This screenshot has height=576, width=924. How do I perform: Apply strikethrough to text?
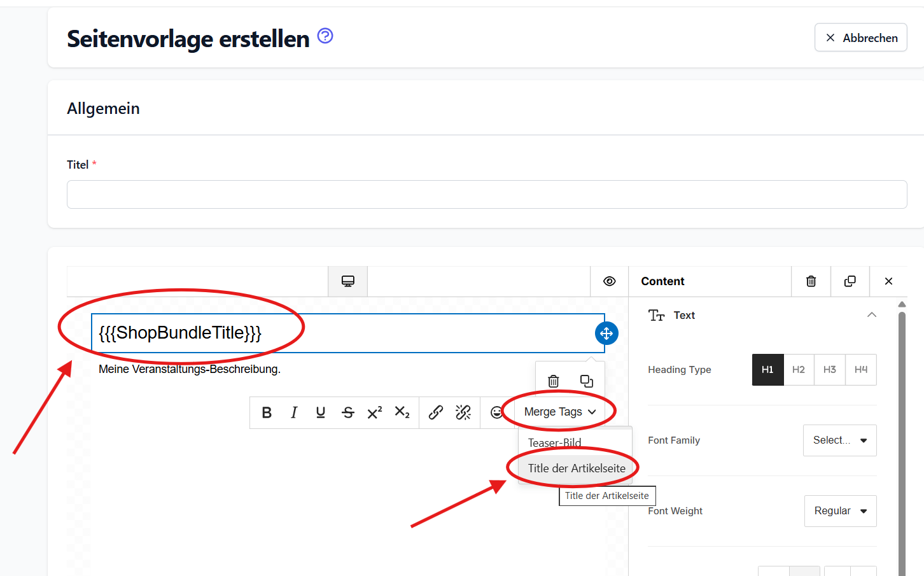[x=348, y=412]
